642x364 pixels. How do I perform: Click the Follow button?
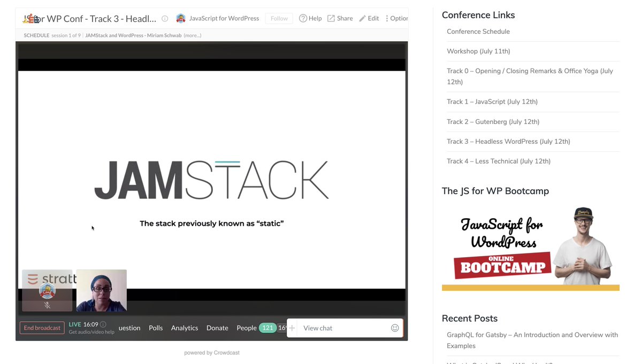point(279,18)
